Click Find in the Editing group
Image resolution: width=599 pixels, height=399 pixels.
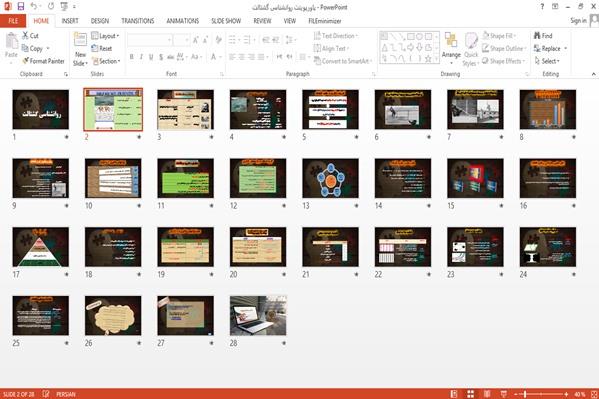point(543,36)
